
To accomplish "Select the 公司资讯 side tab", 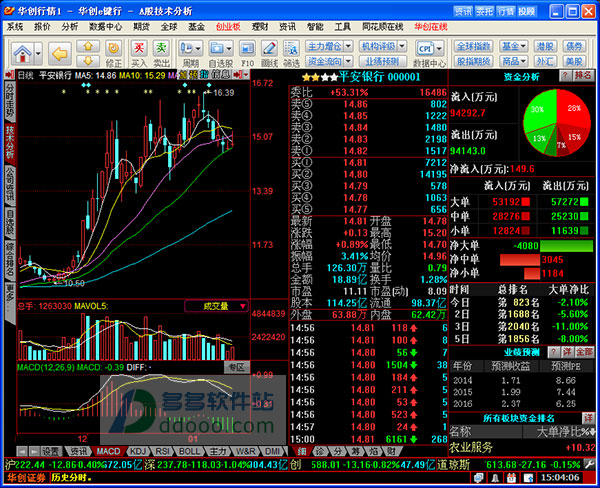I will 10,184.
